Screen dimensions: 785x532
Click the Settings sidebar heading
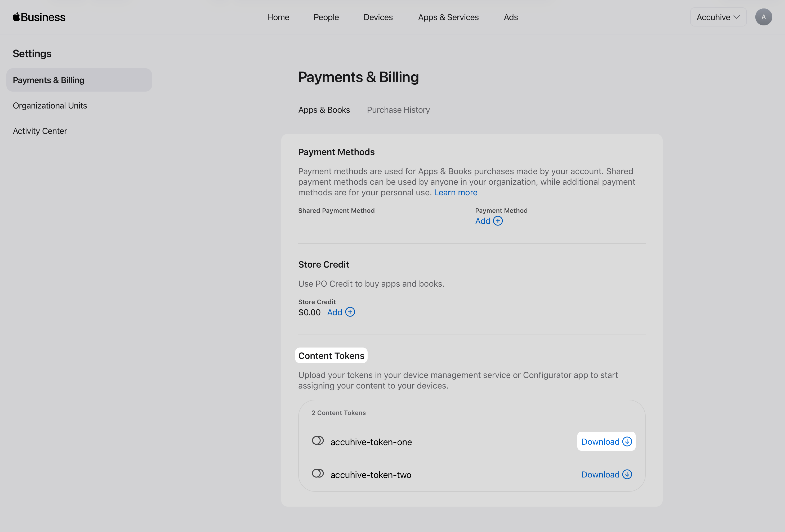point(32,54)
